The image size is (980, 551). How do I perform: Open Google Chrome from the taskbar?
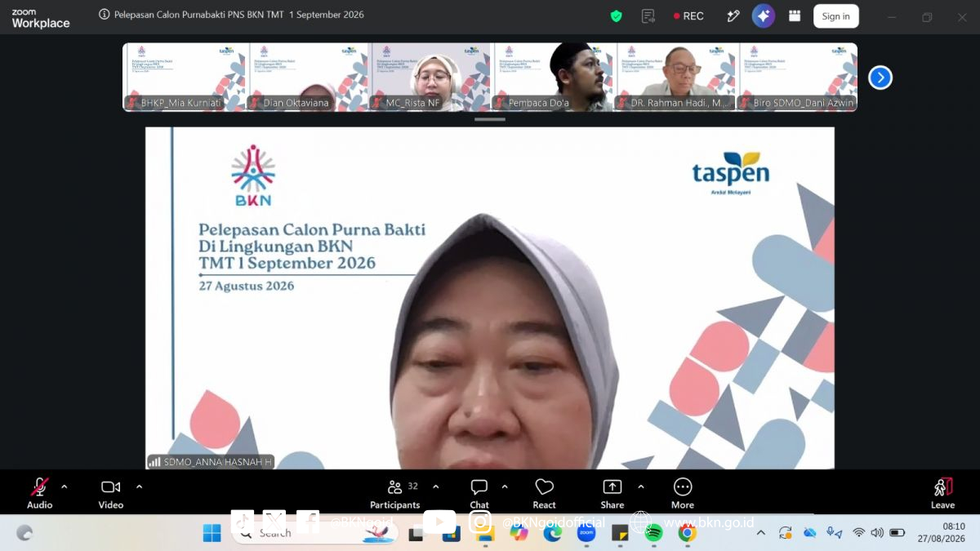pos(687,533)
